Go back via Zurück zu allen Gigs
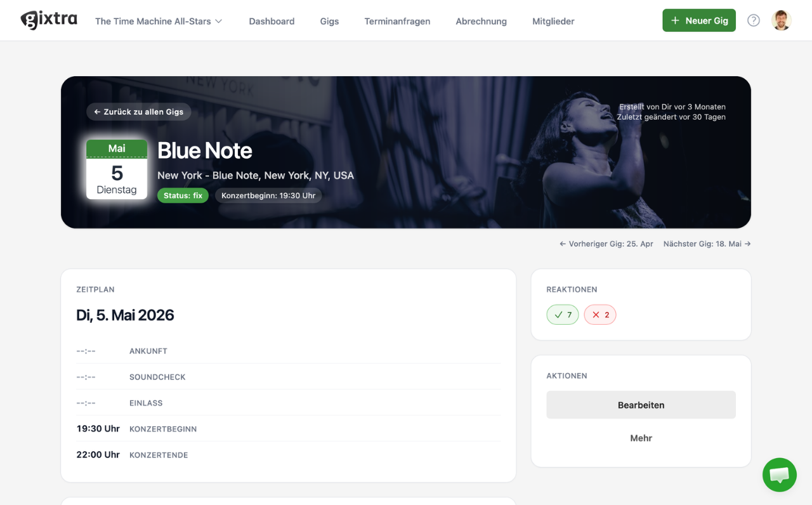This screenshot has height=505, width=812. [x=139, y=112]
